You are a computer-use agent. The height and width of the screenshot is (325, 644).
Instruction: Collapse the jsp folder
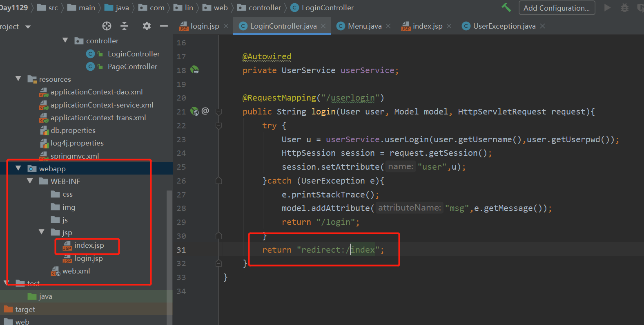(42, 232)
